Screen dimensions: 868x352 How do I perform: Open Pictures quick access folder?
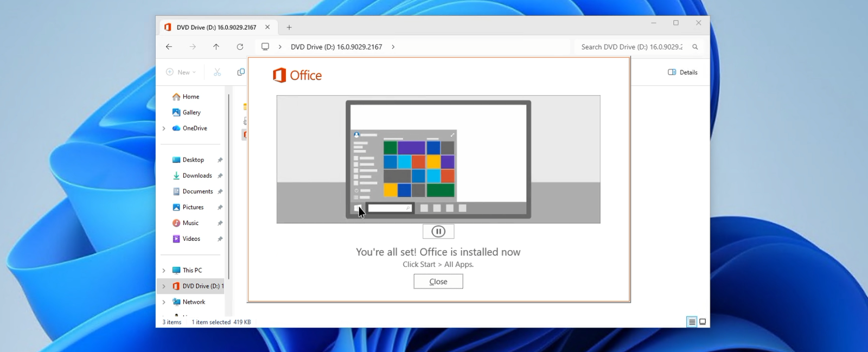(193, 207)
